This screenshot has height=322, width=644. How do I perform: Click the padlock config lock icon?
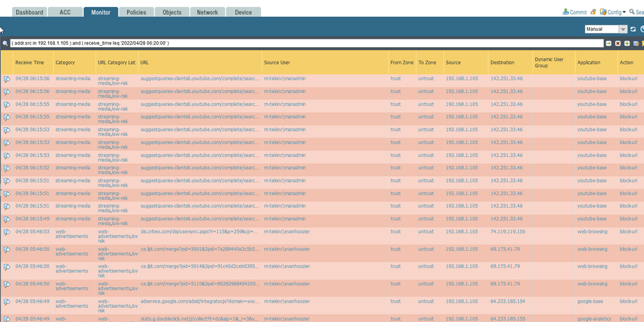594,12
